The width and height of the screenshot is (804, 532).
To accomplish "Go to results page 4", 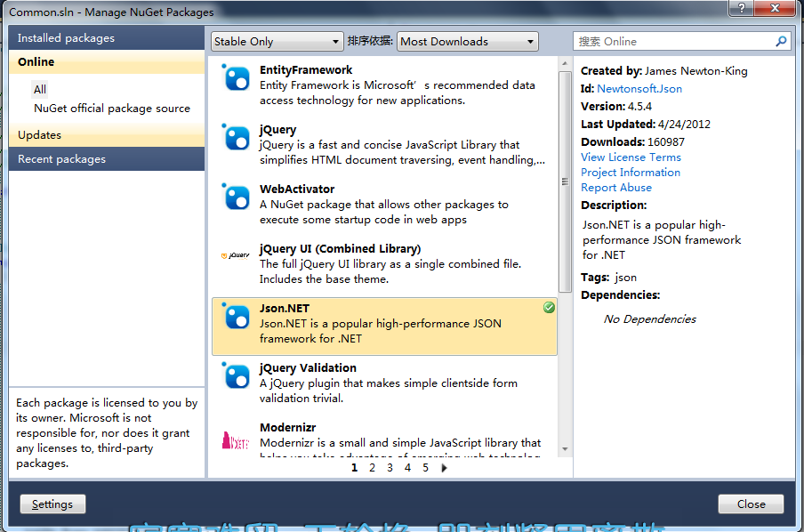I will point(407,468).
